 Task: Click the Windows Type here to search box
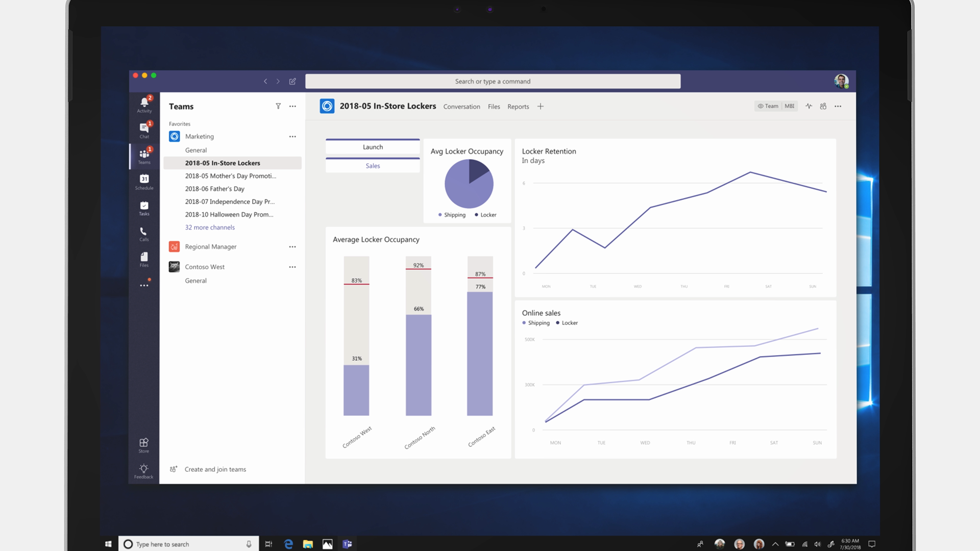click(x=188, y=544)
